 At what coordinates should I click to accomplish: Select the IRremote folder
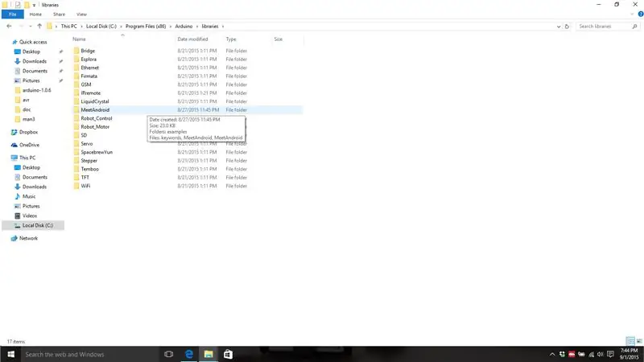[x=90, y=93]
